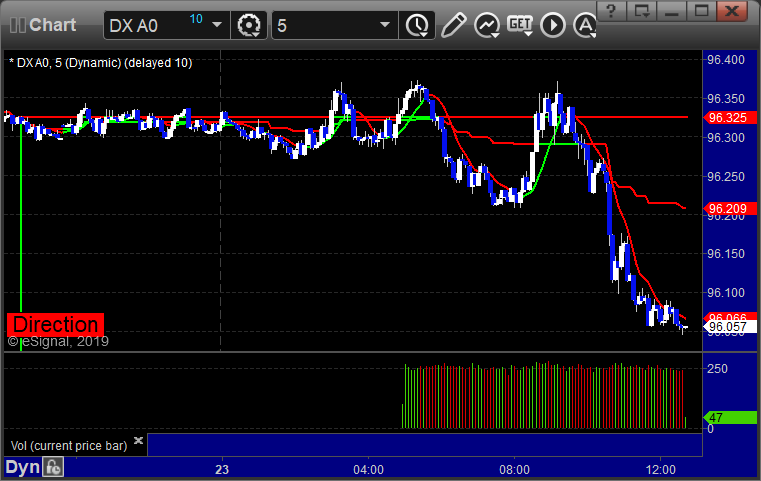Open the symbol settings gear
This screenshot has height=481, width=761.
249,25
